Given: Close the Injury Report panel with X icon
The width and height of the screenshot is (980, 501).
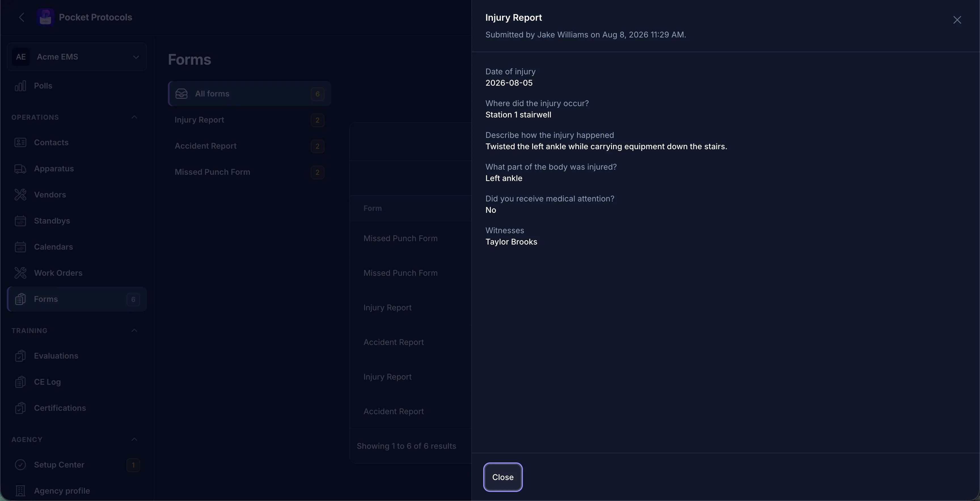Looking at the screenshot, I should click(957, 20).
